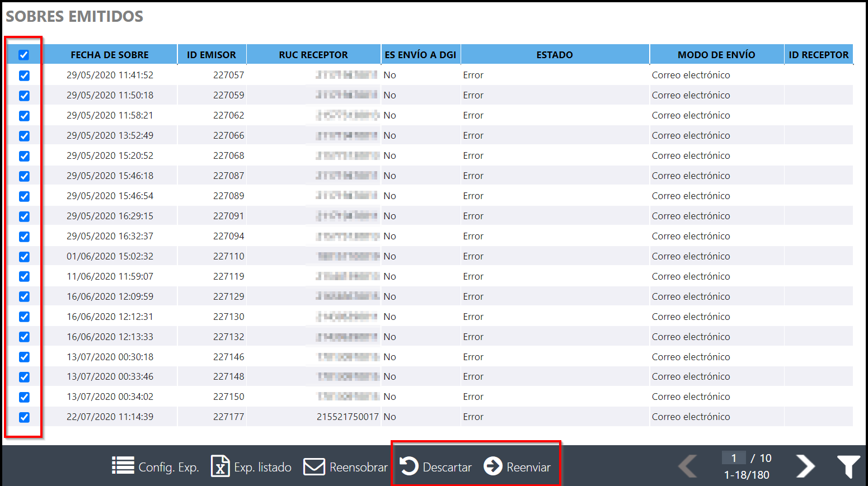The width and height of the screenshot is (868, 486).
Task: Click the Config. Exp. list icon
Action: (x=123, y=465)
